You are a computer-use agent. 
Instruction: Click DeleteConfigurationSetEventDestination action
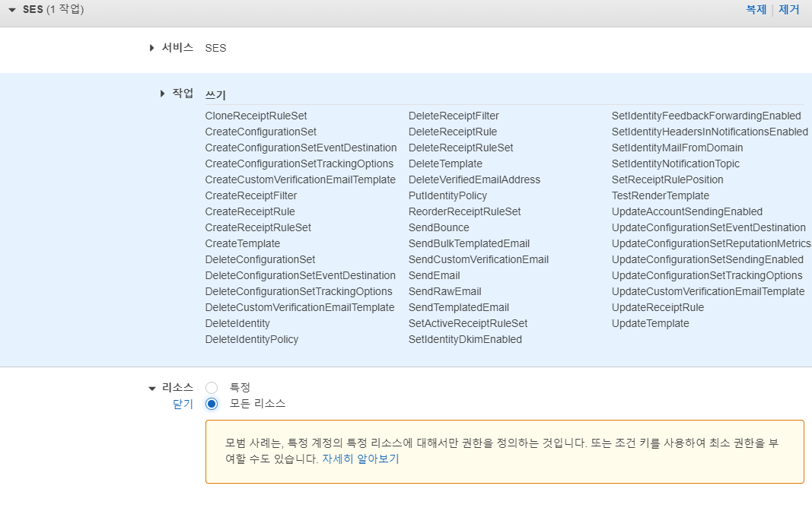[x=301, y=276]
